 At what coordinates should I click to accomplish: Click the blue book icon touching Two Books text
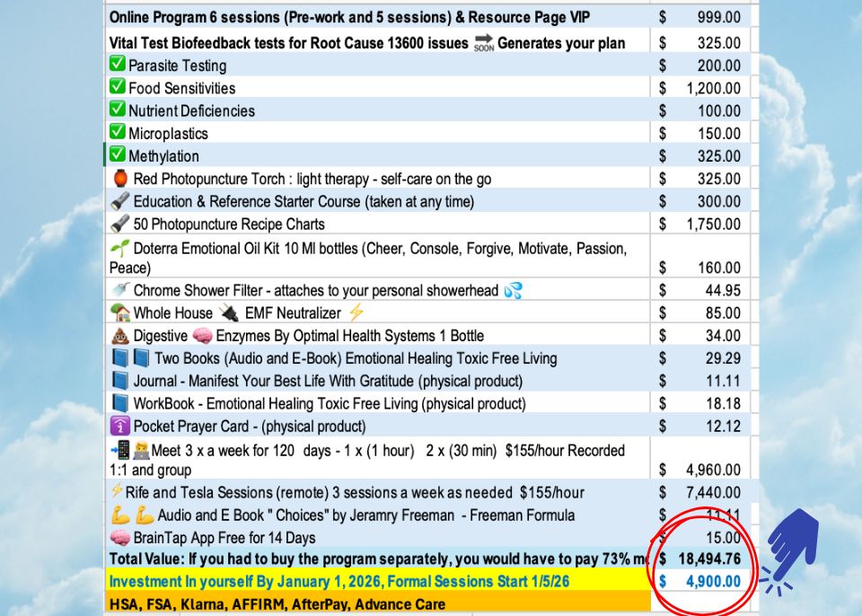coord(141,358)
